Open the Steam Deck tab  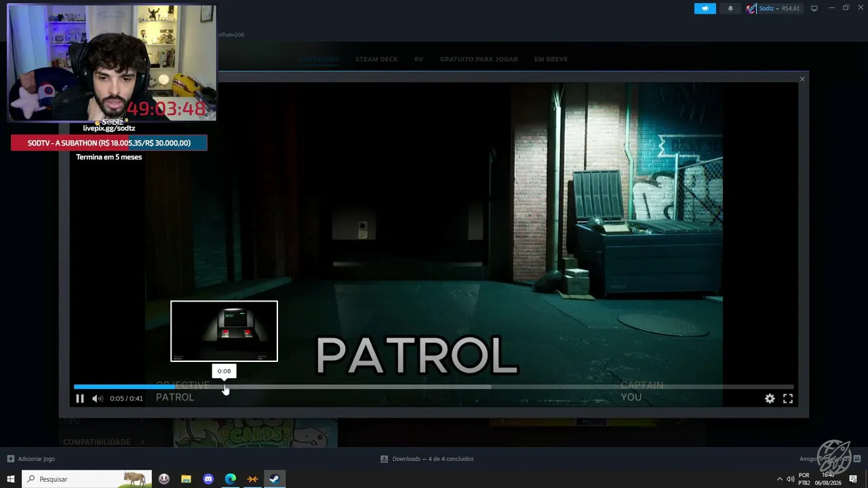click(x=376, y=59)
